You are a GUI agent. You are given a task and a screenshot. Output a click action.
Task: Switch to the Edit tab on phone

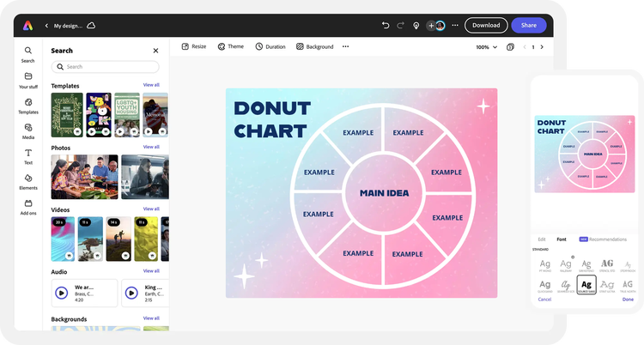[542, 239]
